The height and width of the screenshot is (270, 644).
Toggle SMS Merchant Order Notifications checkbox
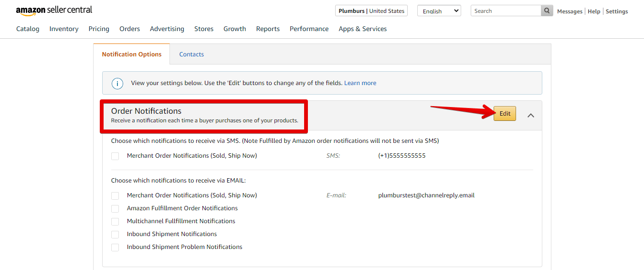(x=115, y=156)
